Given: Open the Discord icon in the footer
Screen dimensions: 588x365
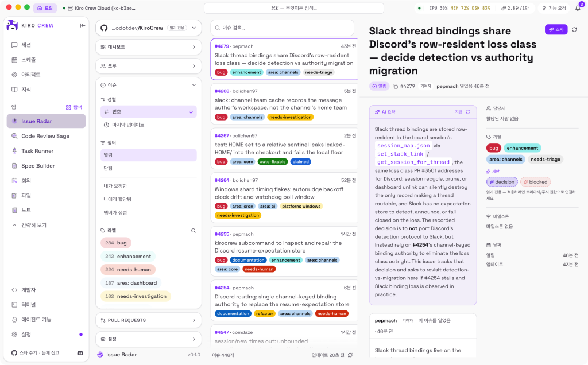Looking at the screenshot, I should (x=80, y=352).
